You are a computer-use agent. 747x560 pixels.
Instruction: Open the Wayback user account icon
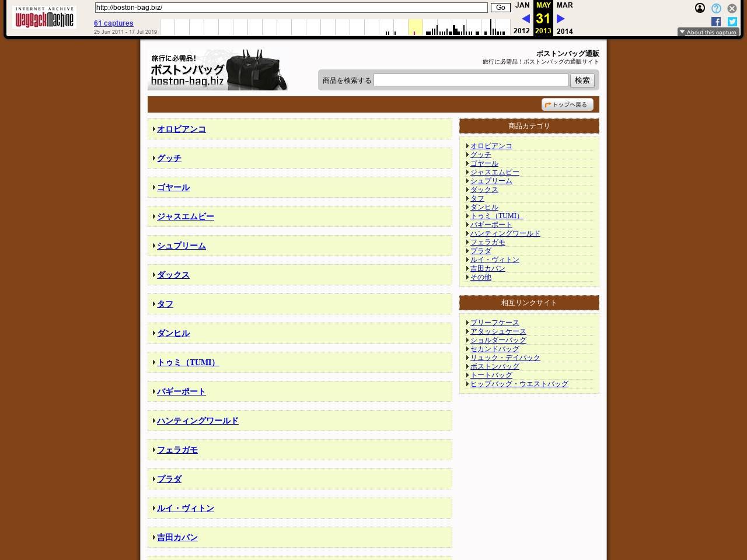coord(700,8)
